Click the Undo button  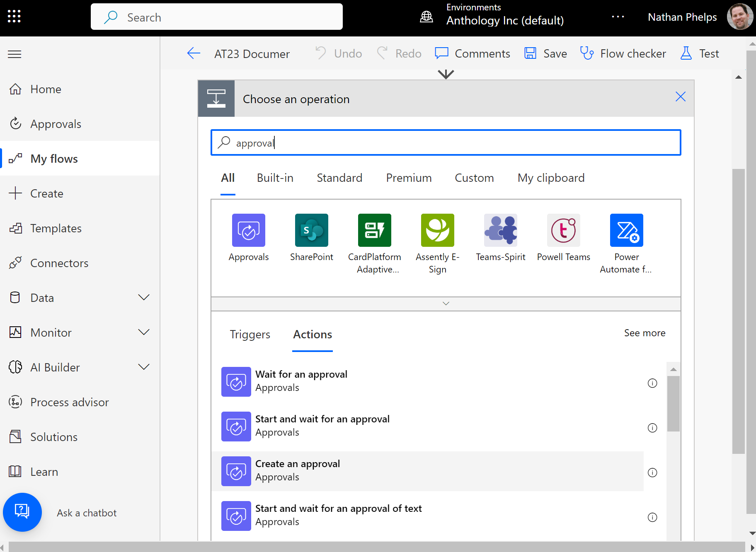coord(339,53)
